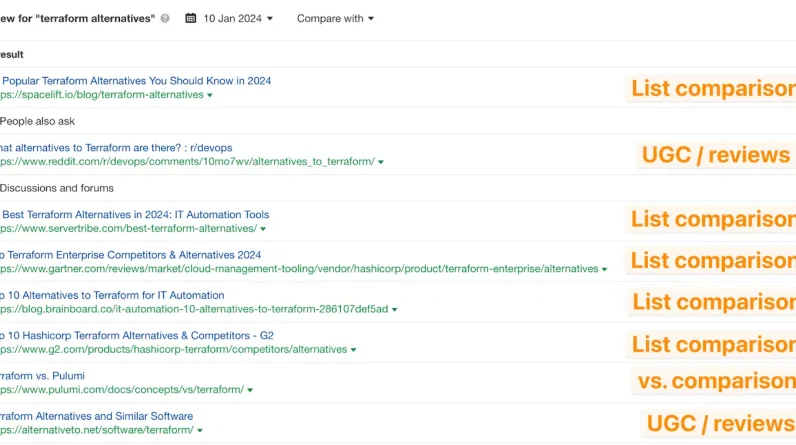Open Best Terraform Alternatives IT Automation Tools
The height and width of the screenshot is (445, 796).
[x=135, y=214]
